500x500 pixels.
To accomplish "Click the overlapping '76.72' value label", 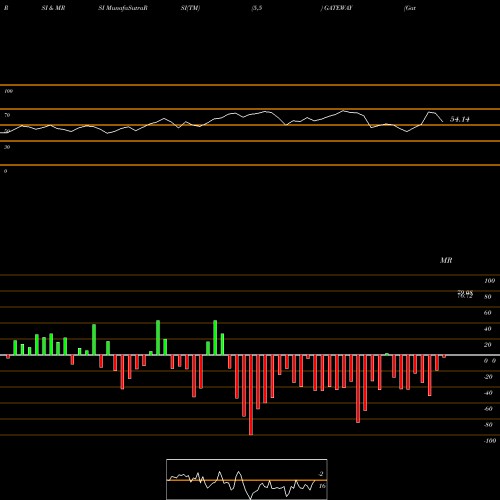I will [465, 296].
